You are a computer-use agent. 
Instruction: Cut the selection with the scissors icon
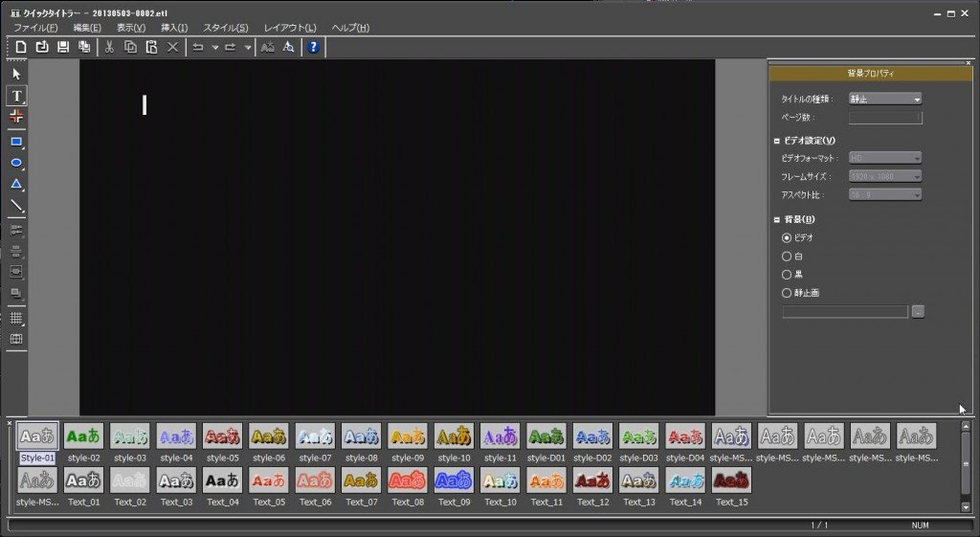109,47
